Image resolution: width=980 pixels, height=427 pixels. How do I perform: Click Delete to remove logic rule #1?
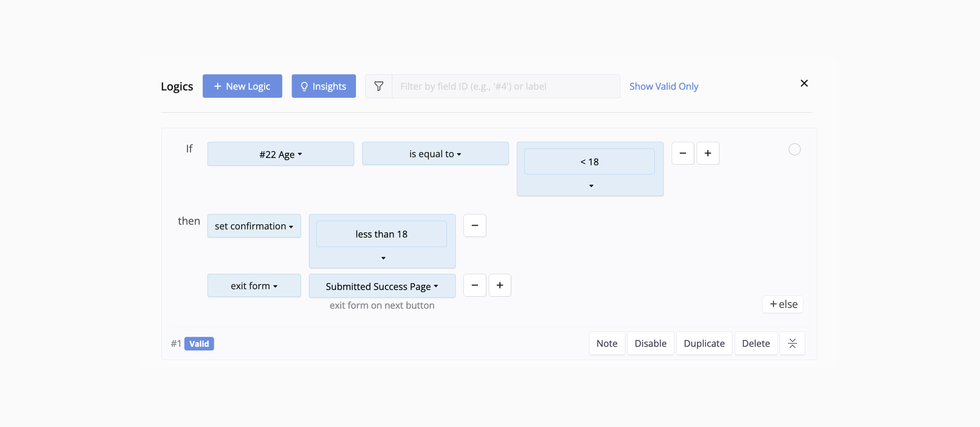[x=756, y=343]
